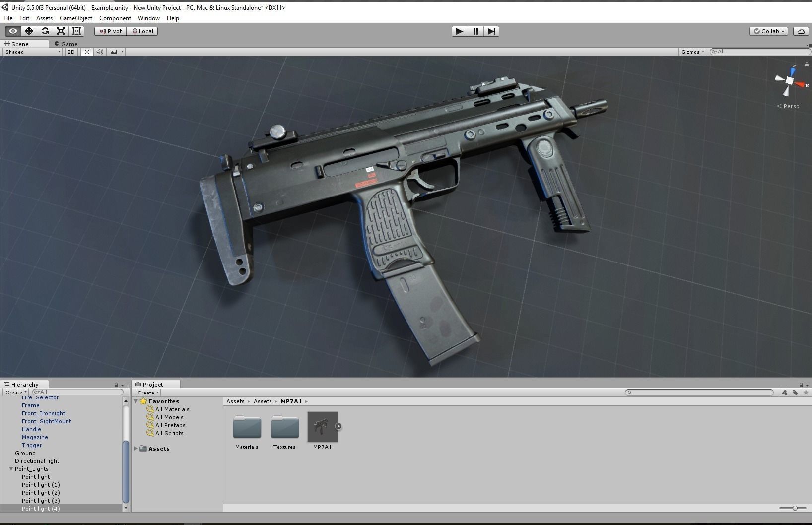
Task: Pause the game
Action: click(x=475, y=31)
